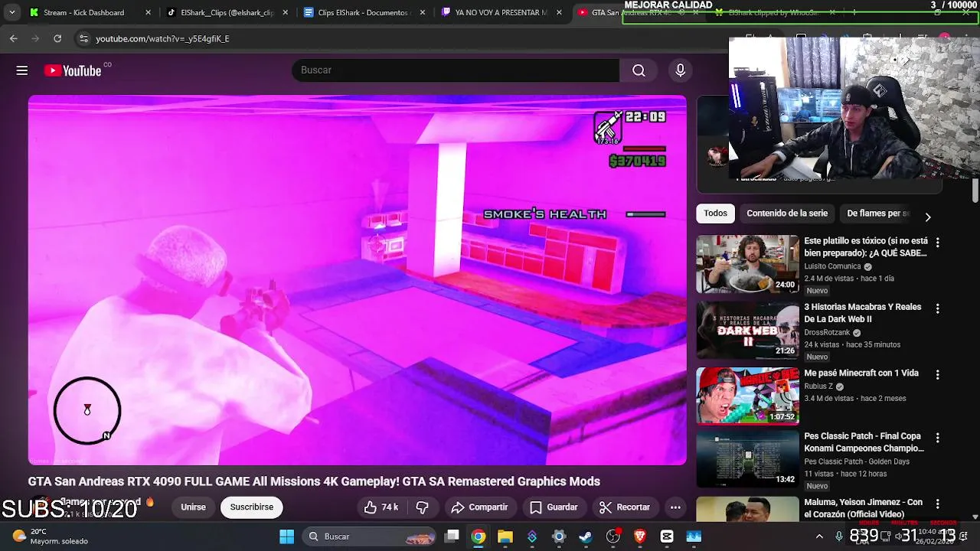Open Task View from the taskbar
The height and width of the screenshot is (551, 980).
pyautogui.click(x=452, y=536)
